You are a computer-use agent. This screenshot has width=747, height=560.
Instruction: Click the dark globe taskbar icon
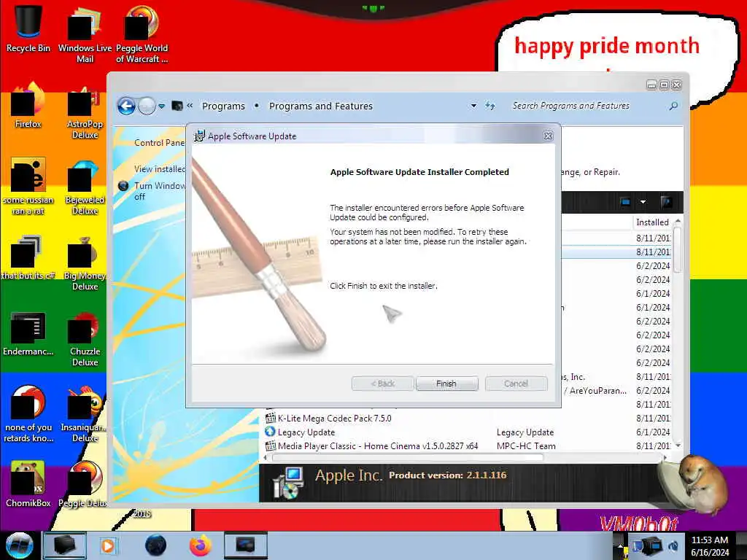point(155,545)
